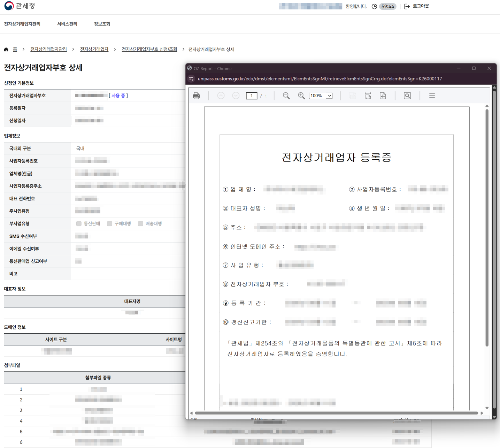Screen dimensions: 500x448
Task: Click the report viewer horizontal scrollbar
Action: coord(336,413)
